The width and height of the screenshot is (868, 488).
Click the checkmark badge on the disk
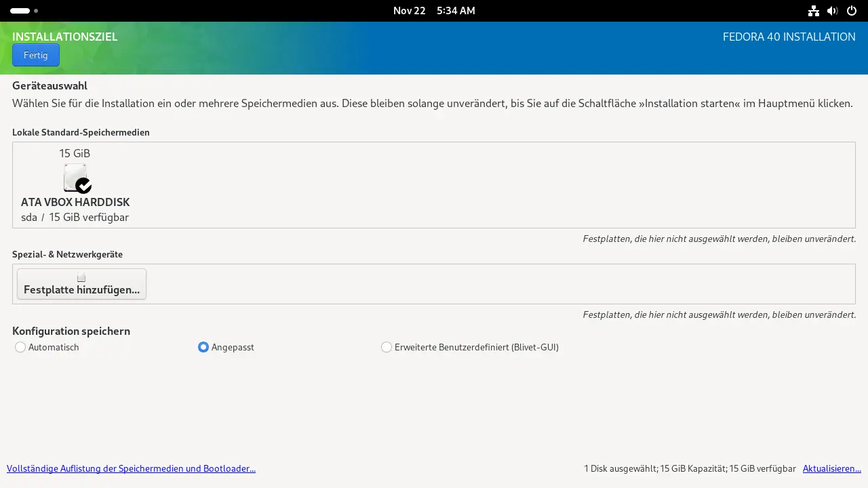(83, 185)
